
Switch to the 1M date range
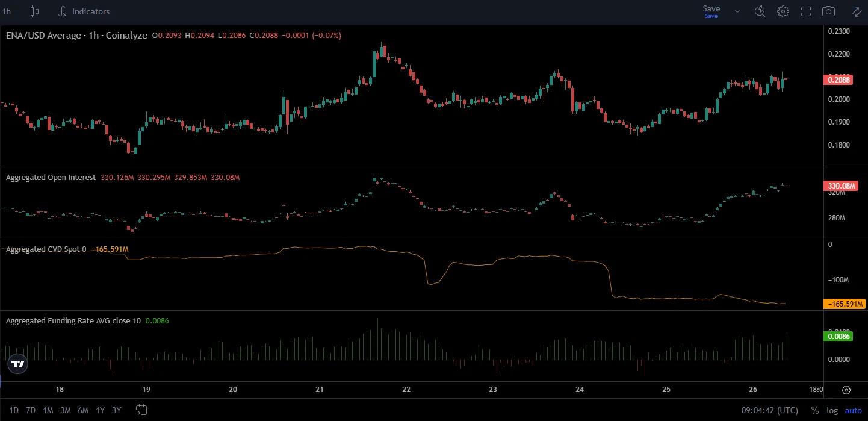pyautogui.click(x=48, y=411)
